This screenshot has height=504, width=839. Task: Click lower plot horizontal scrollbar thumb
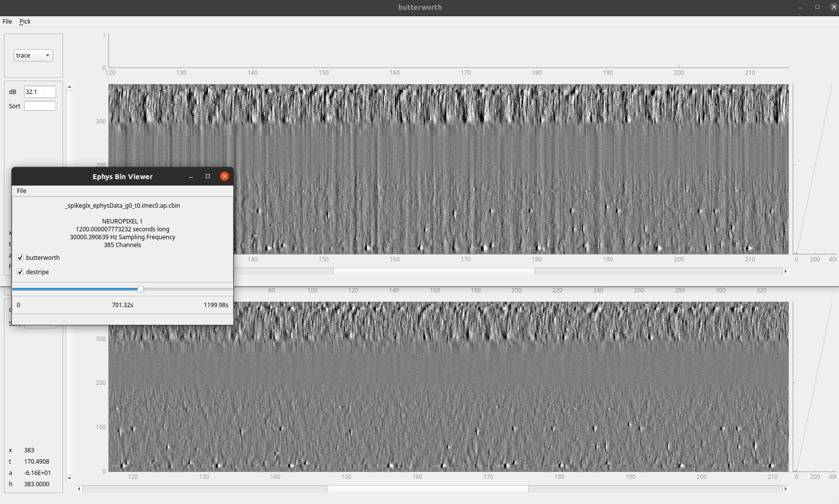tap(427, 489)
